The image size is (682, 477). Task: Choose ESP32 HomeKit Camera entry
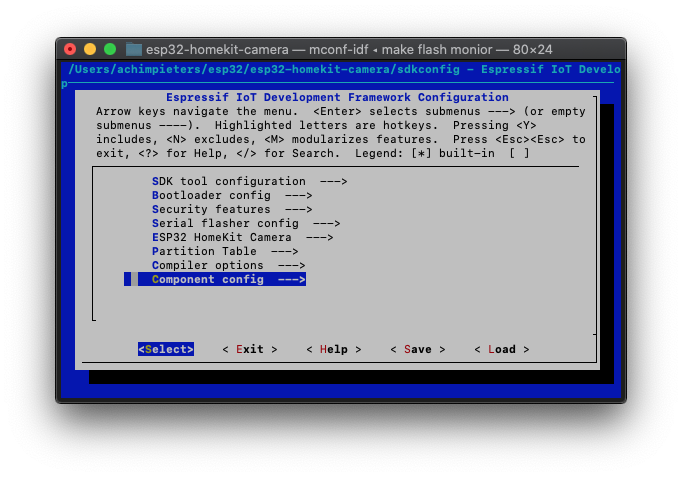pyautogui.click(x=242, y=237)
